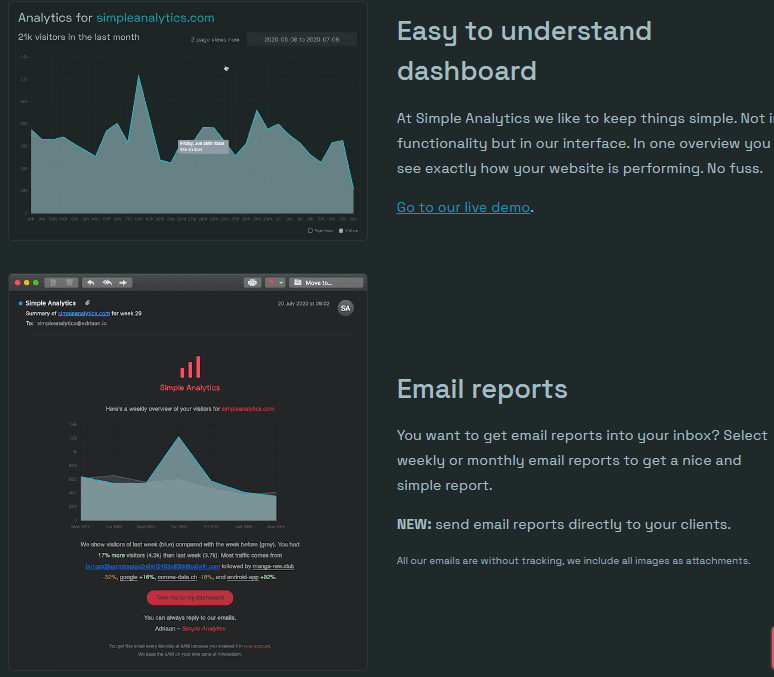Click the corona-data.ch referrer link
Viewport: 774px width, 677px height.
177,577
